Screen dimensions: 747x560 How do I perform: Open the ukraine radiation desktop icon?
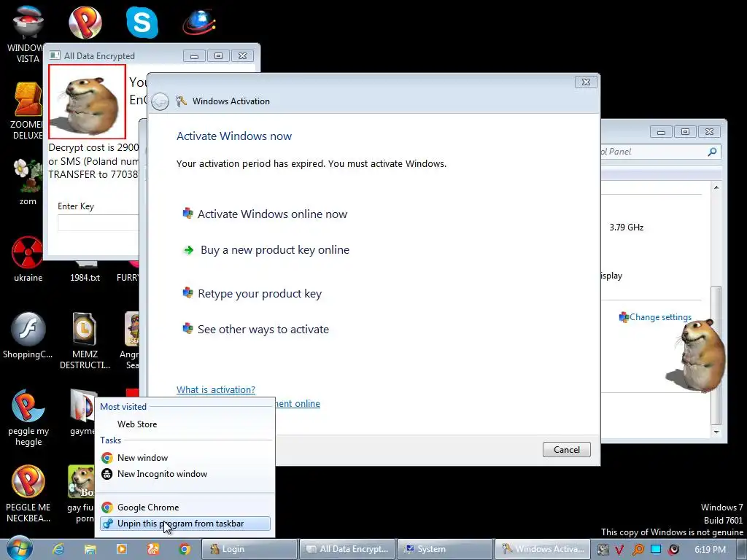(x=28, y=259)
